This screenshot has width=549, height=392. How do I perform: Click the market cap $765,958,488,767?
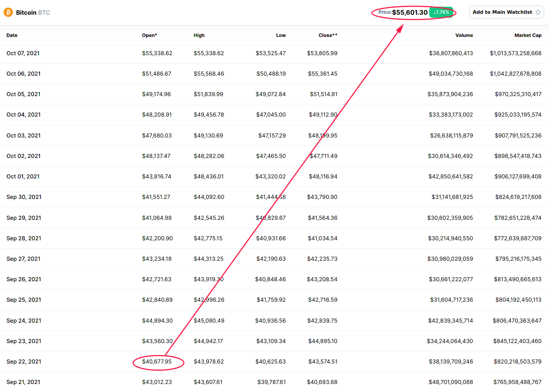tap(517, 382)
